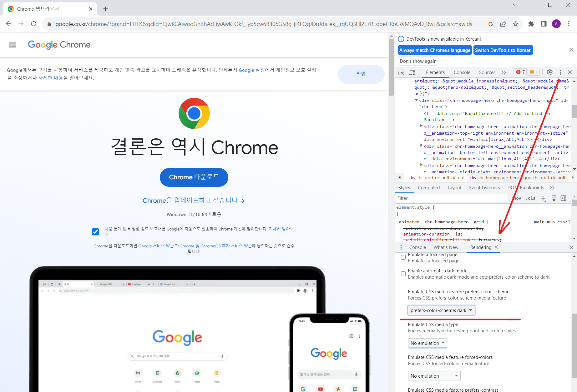Close the Chrome 웹브라우저 tab
This screenshot has height=392, width=577.
91,9
